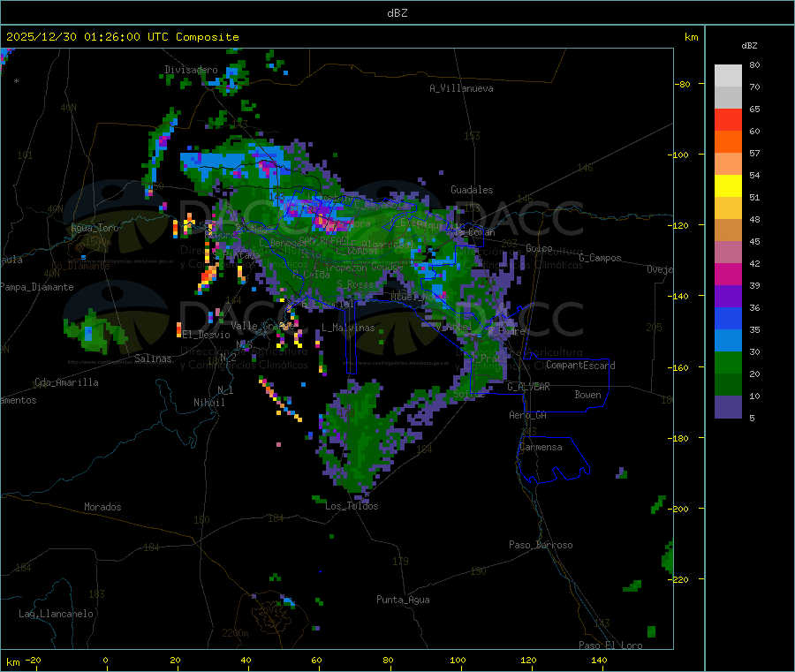Select the bright green 20–30 dBZ legend swatch
Image resolution: width=795 pixels, height=672 pixels.
click(728, 362)
